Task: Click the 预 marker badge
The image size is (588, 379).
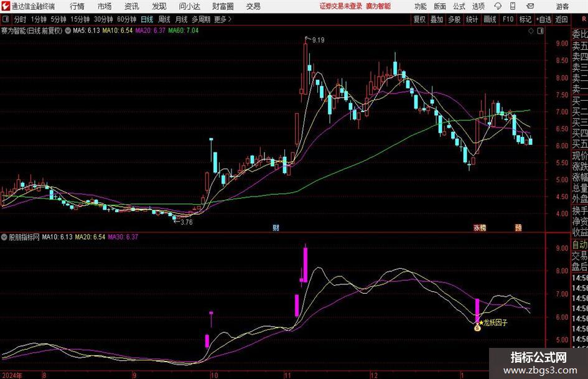Action: click(x=518, y=227)
